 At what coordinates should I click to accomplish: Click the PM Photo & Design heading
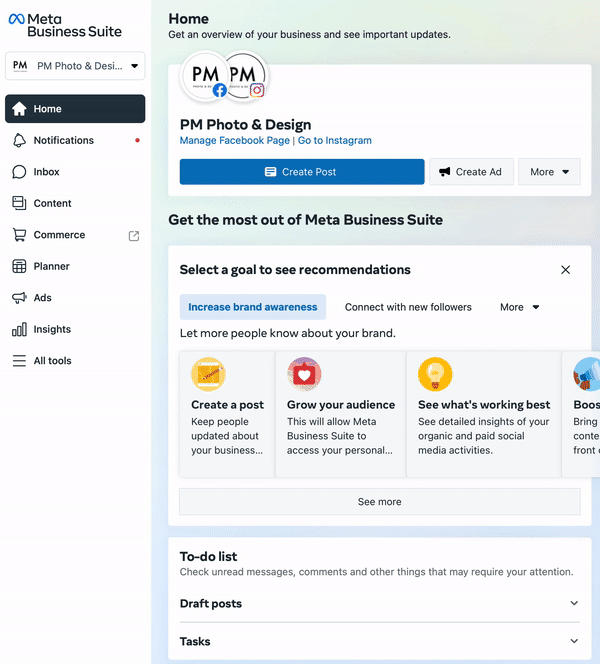[246, 125]
